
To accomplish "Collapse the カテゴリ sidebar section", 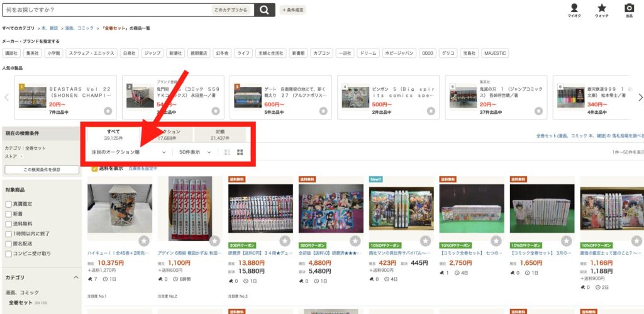I will [x=75, y=277].
